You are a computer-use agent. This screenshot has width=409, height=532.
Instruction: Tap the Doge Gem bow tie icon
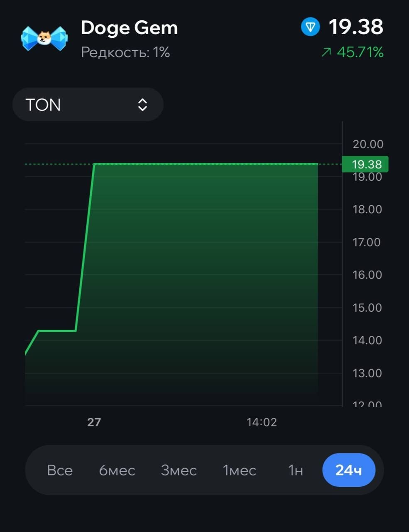[x=44, y=38]
